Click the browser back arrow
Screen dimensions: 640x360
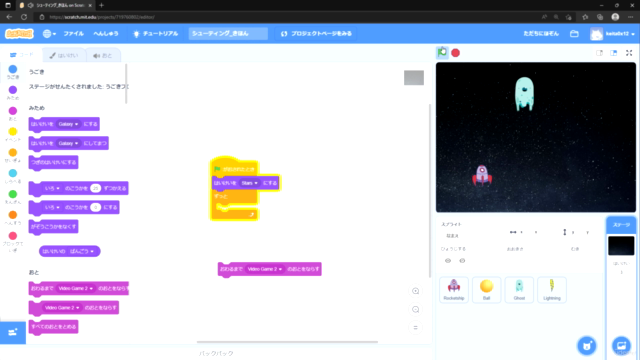(9, 17)
